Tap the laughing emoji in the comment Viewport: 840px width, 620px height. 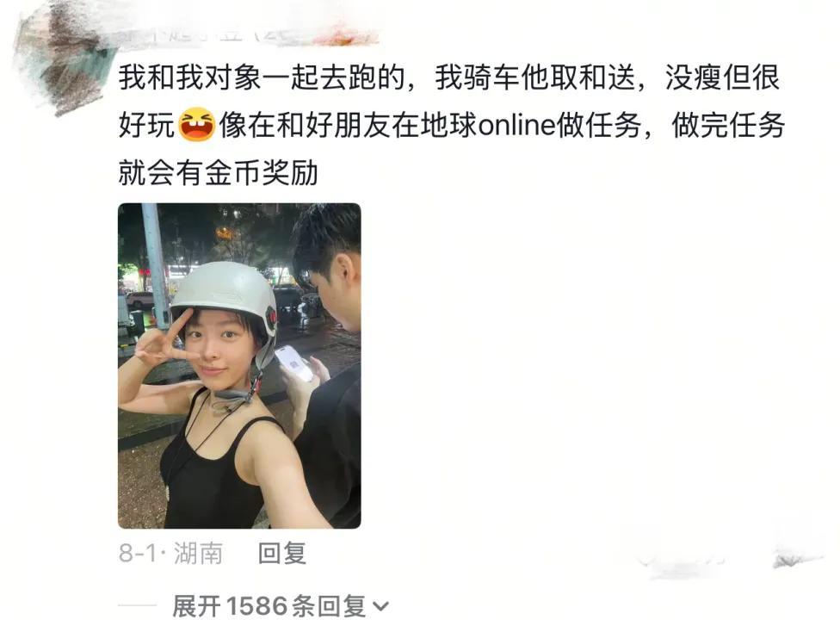coord(196,124)
